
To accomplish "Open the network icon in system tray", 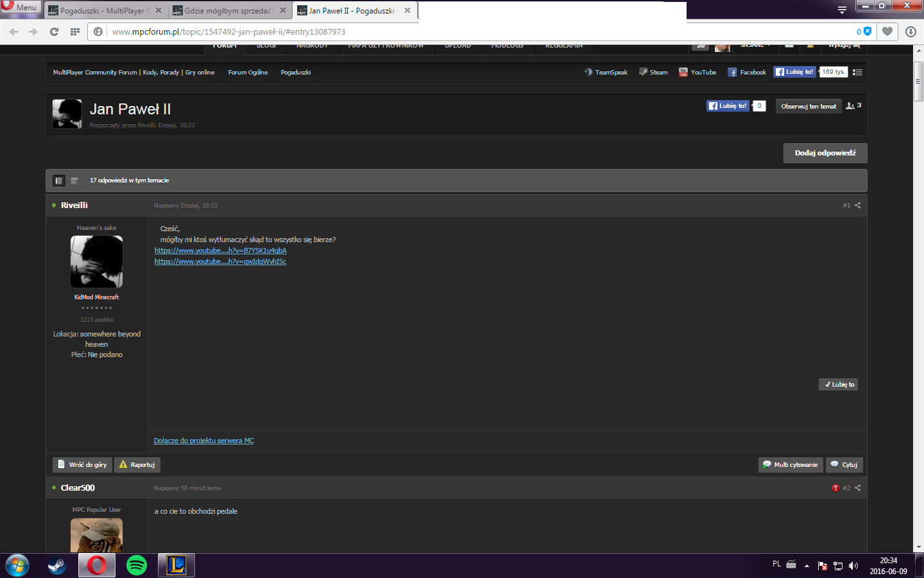I will click(838, 566).
